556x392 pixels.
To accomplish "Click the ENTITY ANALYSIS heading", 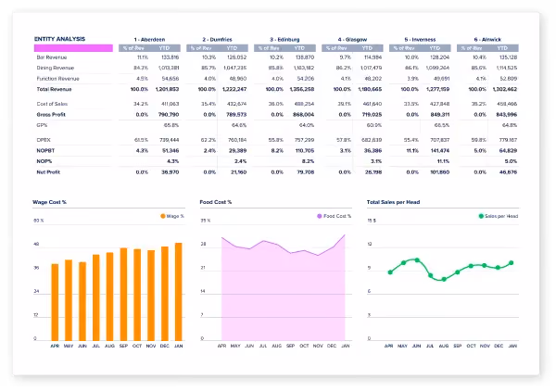I will click(59, 39).
